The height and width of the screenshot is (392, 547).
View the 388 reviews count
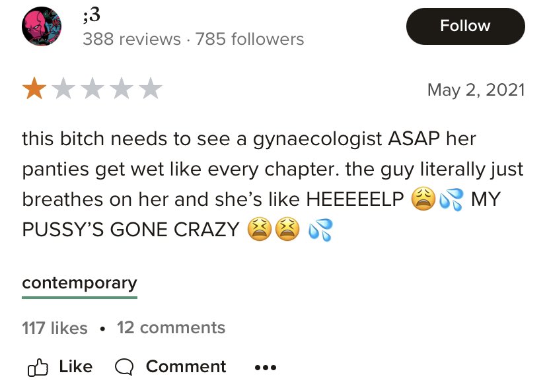[x=132, y=39]
